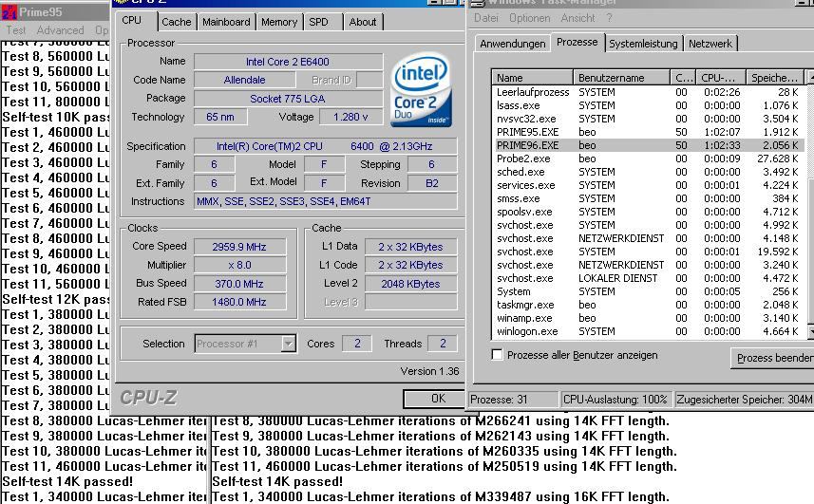The height and width of the screenshot is (504, 814).
Task: Select the winlogon.exe process row
Action: tap(648, 331)
